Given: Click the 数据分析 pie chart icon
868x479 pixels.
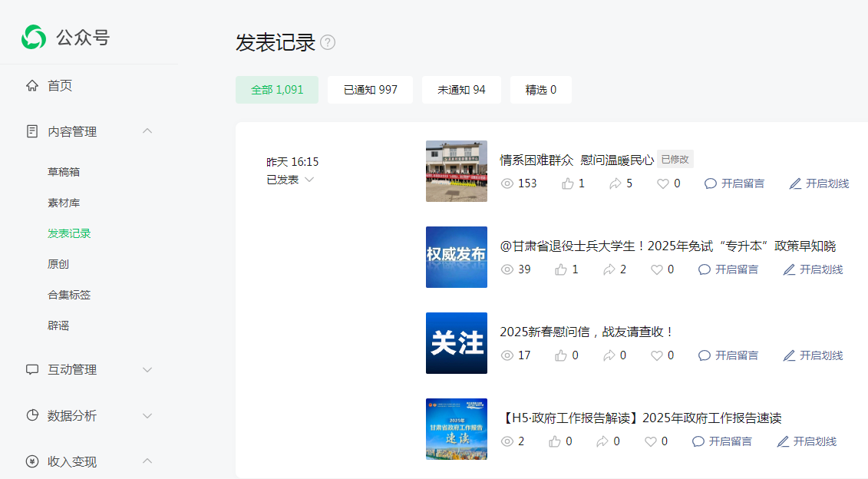Looking at the screenshot, I should [32, 415].
